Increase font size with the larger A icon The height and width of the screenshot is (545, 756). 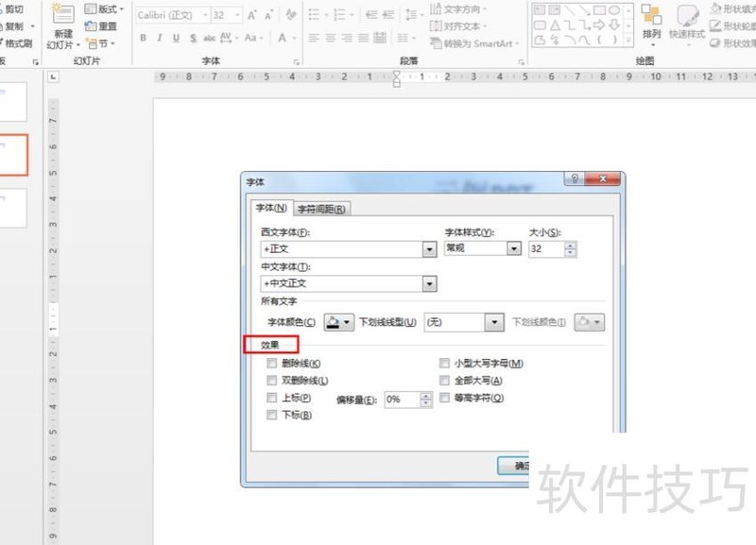(x=252, y=15)
